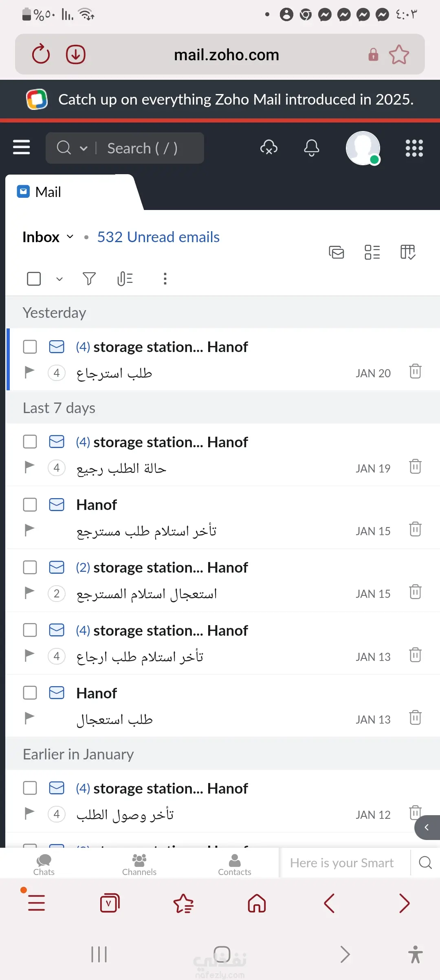Click the filter funnel icon
This screenshot has width=440, height=980.
(x=89, y=279)
